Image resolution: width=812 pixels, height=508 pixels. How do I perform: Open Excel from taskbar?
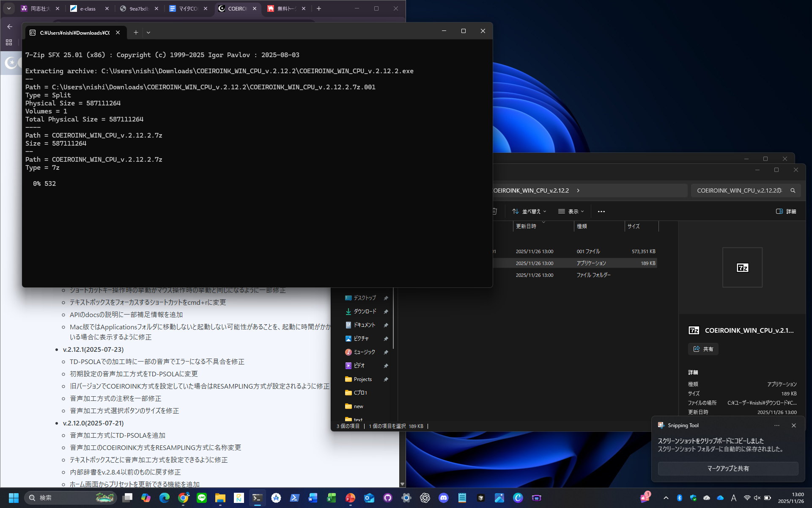[332, 498]
